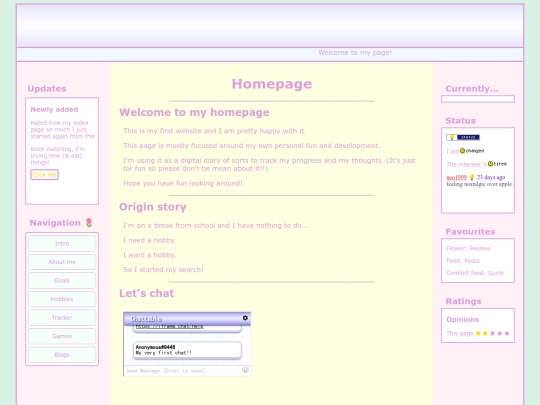Click the status badge with lightbulb

(463, 137)
